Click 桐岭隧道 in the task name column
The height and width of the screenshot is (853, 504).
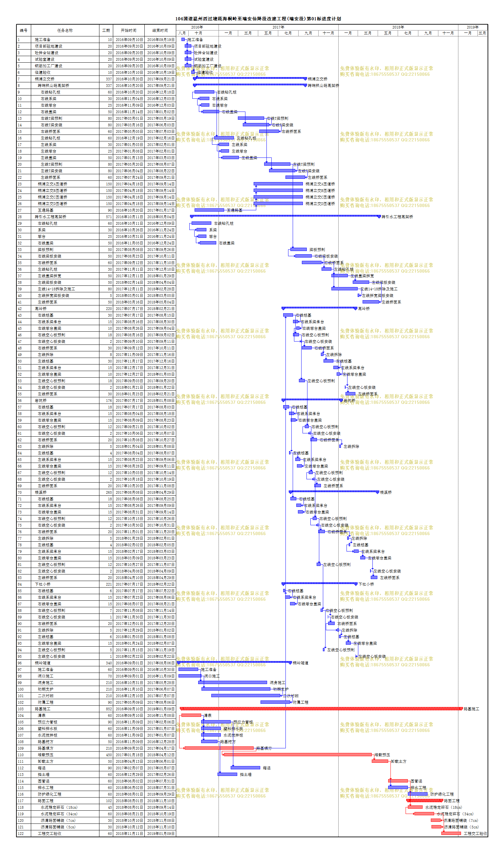pos(42,663)
